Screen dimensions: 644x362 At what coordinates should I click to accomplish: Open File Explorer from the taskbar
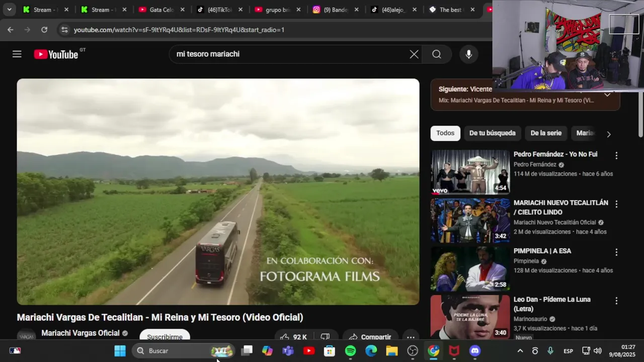click(391, 350)
